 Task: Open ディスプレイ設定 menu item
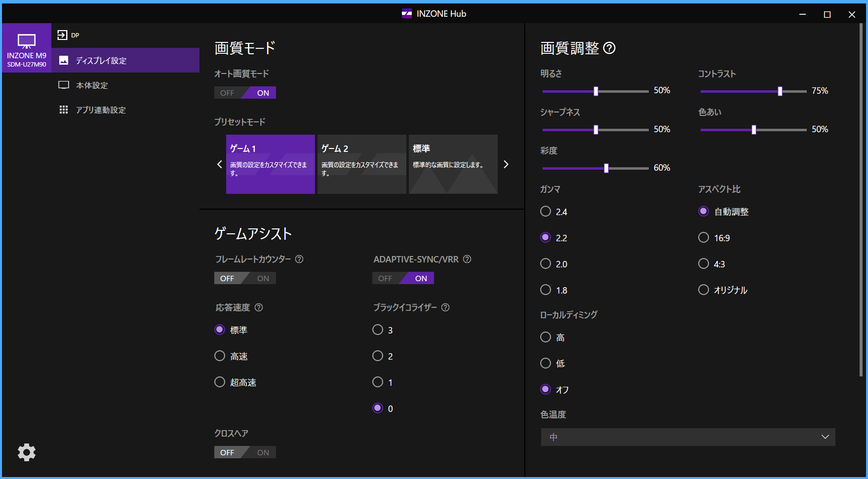125,60
